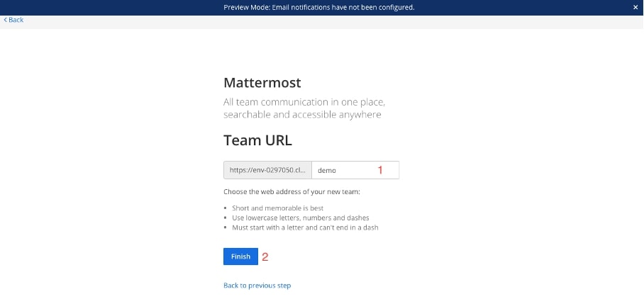This screenshot has width=644, height=299.
Task: Go back using the top-left Back link
Action: pos(16,20)
